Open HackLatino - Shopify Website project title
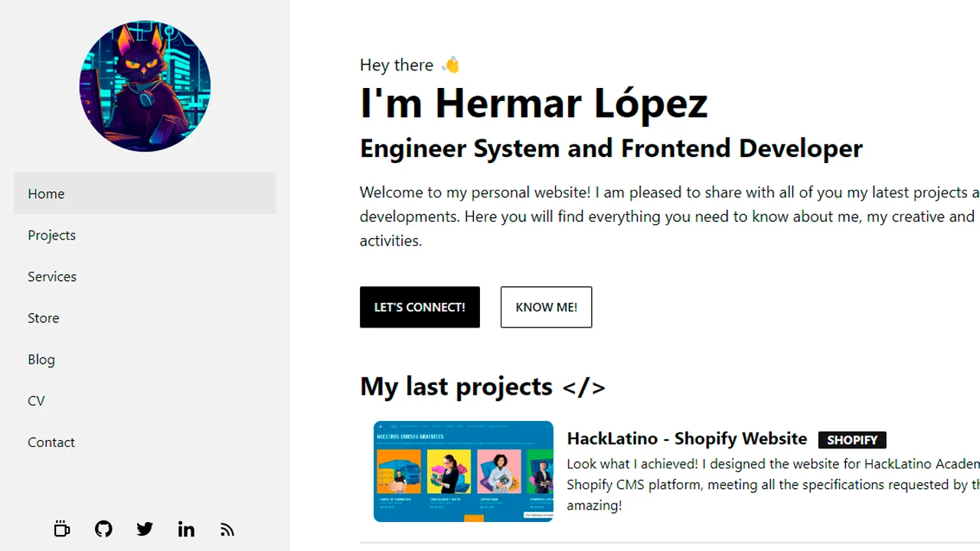Viewport: 980px width, 551px height. 687,439
